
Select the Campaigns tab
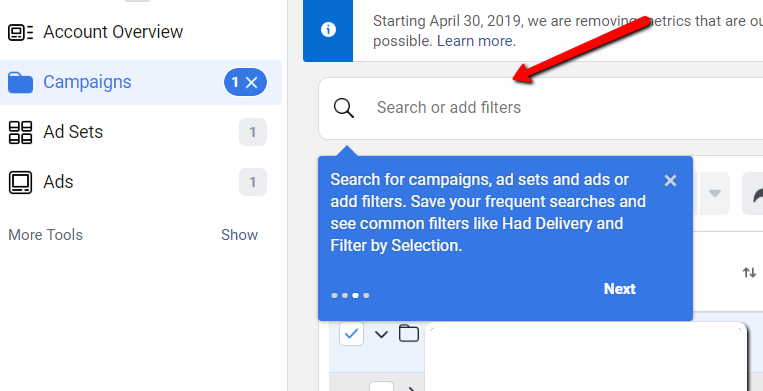tap(140, 82)
